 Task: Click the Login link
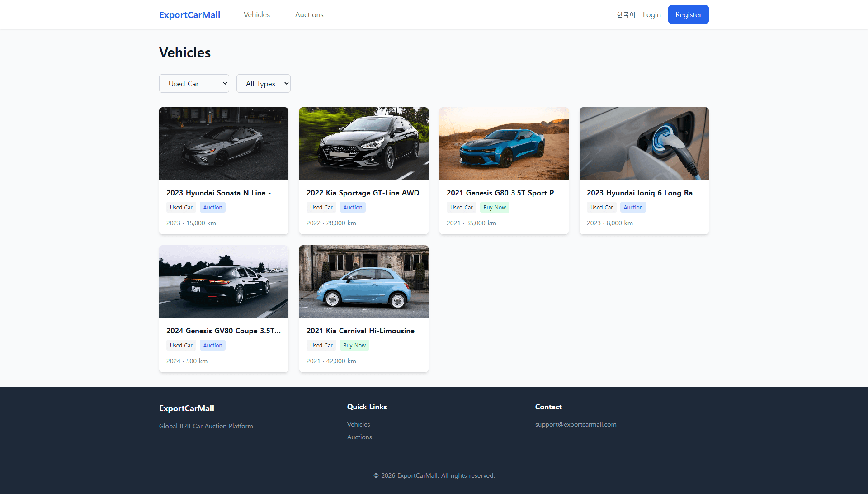point(651,15)
